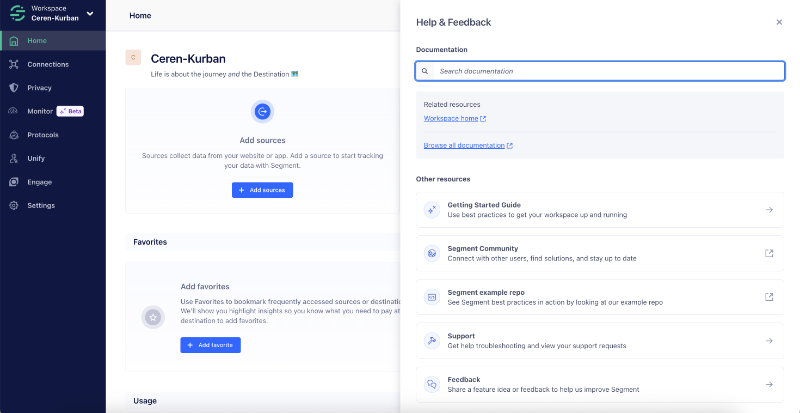800x413 pixels.
Task: Click the Feedback chat bubbles icon
Action: [x=432, y=384]
